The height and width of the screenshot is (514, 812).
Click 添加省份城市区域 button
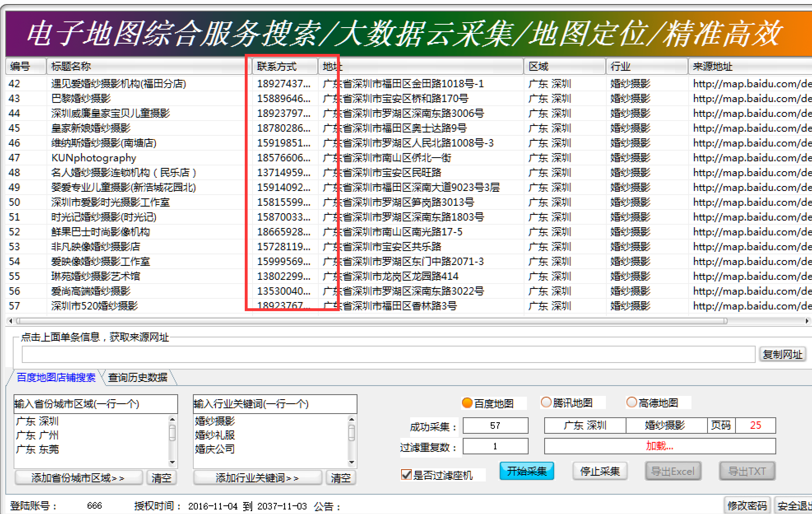coord(78,478)
